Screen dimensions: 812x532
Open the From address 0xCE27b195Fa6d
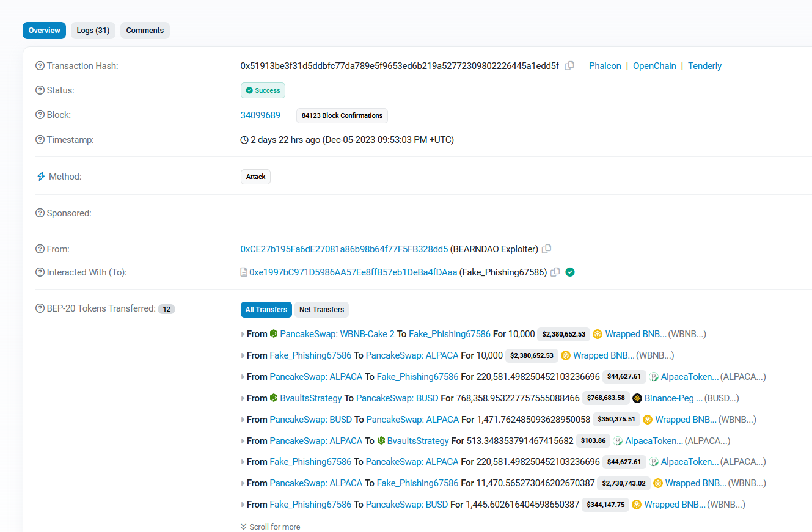(x=344, y=249)
